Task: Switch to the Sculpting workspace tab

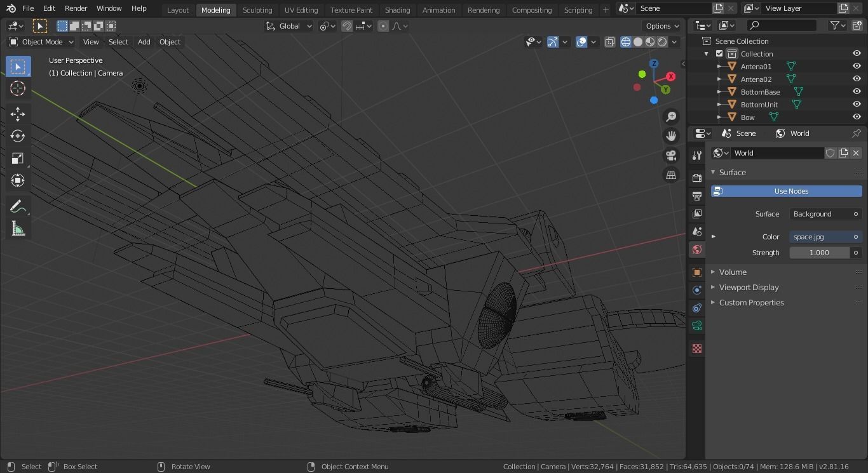Action: click(257, 10)
